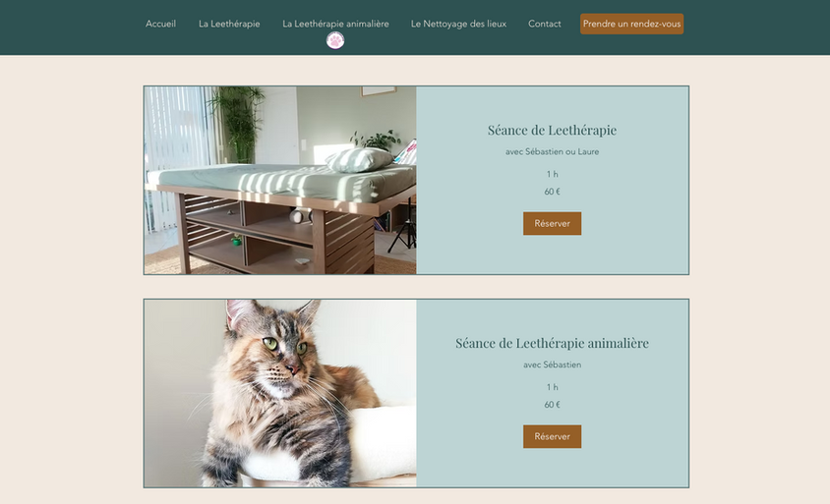Go to La Leethérapie page
The image size is (830, 504).
229,24
